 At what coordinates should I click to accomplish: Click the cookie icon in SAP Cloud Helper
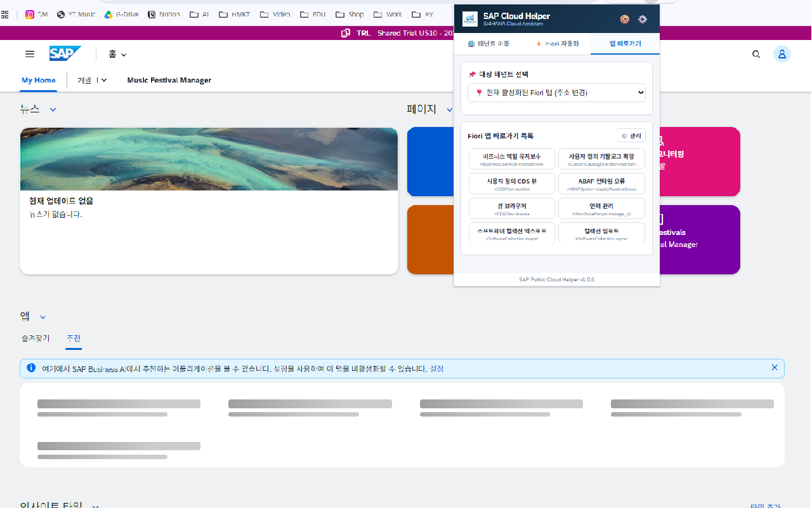coord(624,19)
